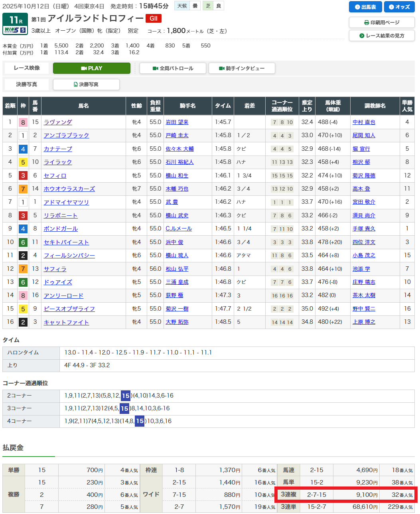This screenshot has height=514, width=420.
Task: Open horse キャットファイト profile link
Action: click(66, 322)
